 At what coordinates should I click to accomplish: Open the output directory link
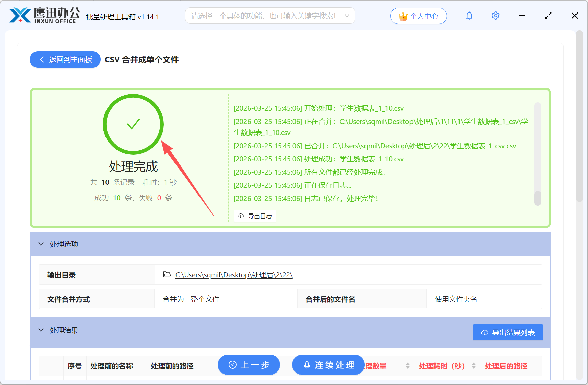coord(234,275)
